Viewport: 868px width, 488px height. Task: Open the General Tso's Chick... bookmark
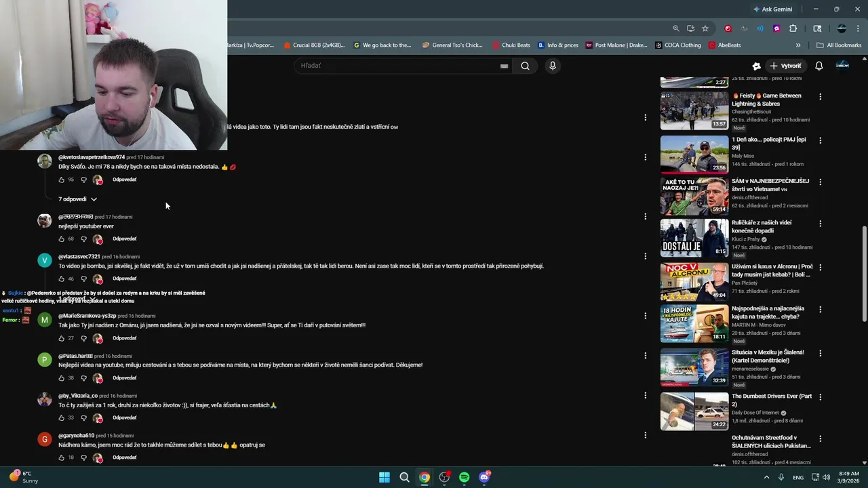[x=452, y=45]
